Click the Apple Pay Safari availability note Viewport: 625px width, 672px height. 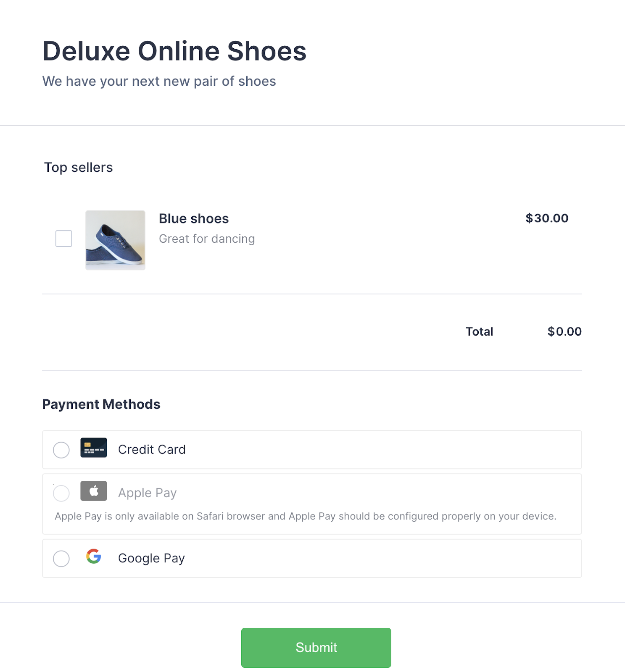point(306,516)
